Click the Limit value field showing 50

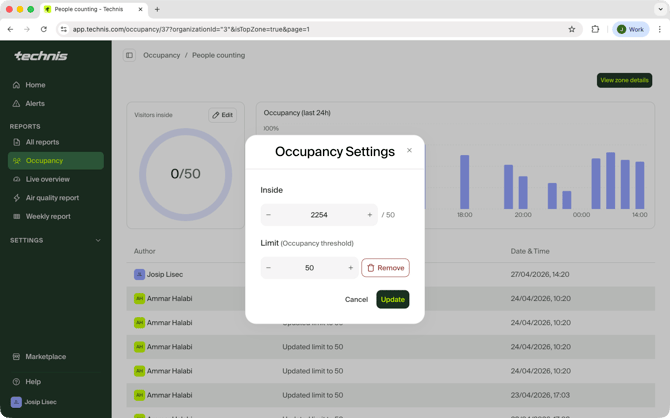[309, 268]
